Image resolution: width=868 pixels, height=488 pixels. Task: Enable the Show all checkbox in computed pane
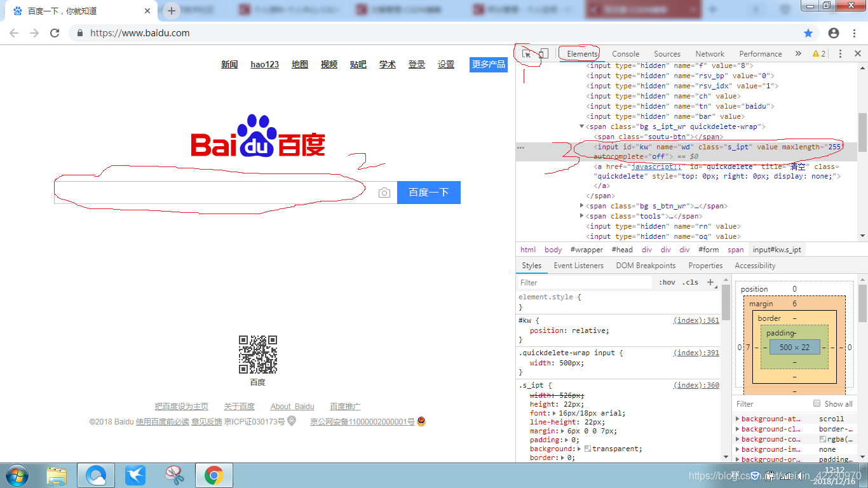pos(817,403)
